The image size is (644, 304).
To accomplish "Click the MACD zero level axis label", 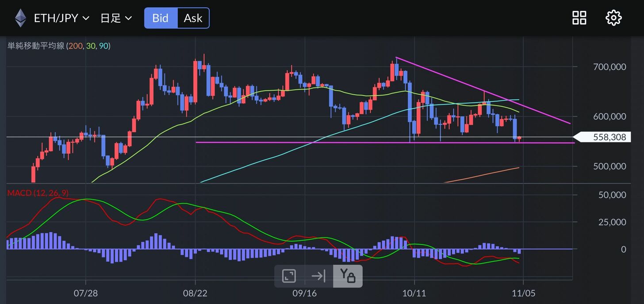I will pos(623,250).
